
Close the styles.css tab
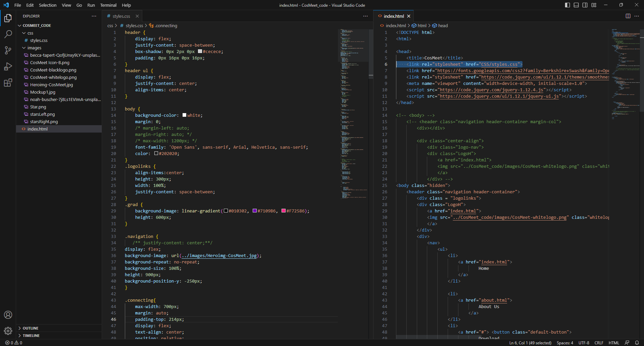coord(137,16)
